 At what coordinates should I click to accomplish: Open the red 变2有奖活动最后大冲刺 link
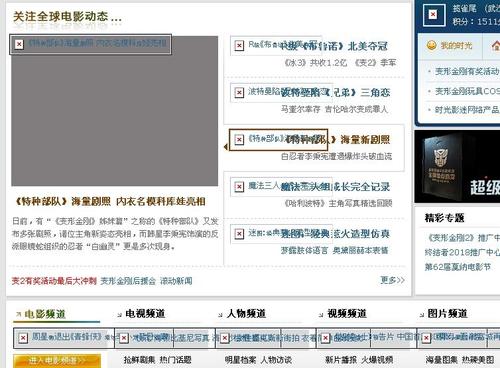tap(54, 281)
